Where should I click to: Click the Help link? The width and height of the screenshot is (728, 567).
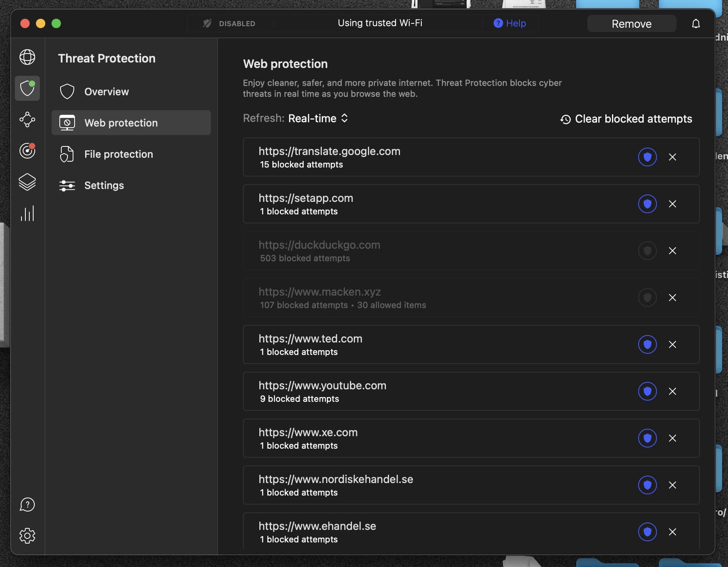[x=510, y=23]
